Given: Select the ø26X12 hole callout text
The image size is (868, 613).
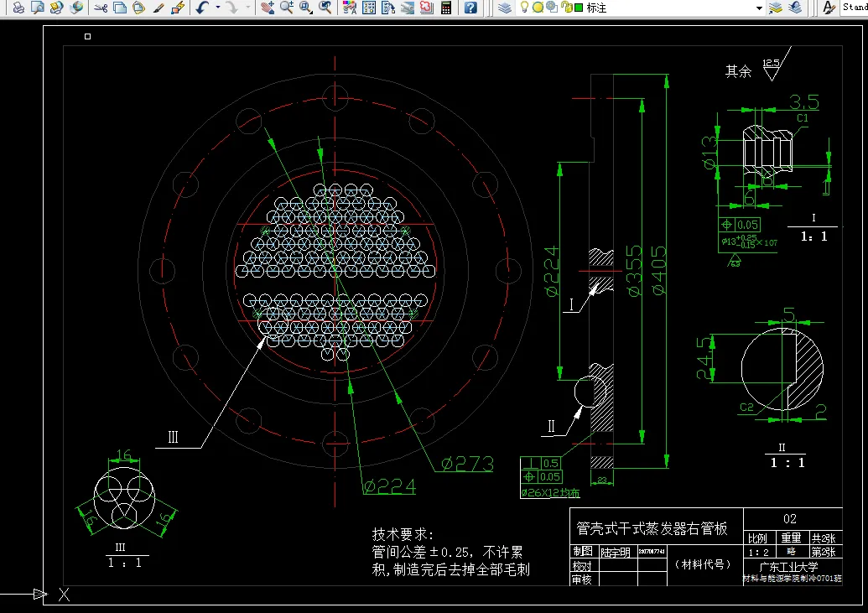Looking at the screenshot, I should point(550,492).
